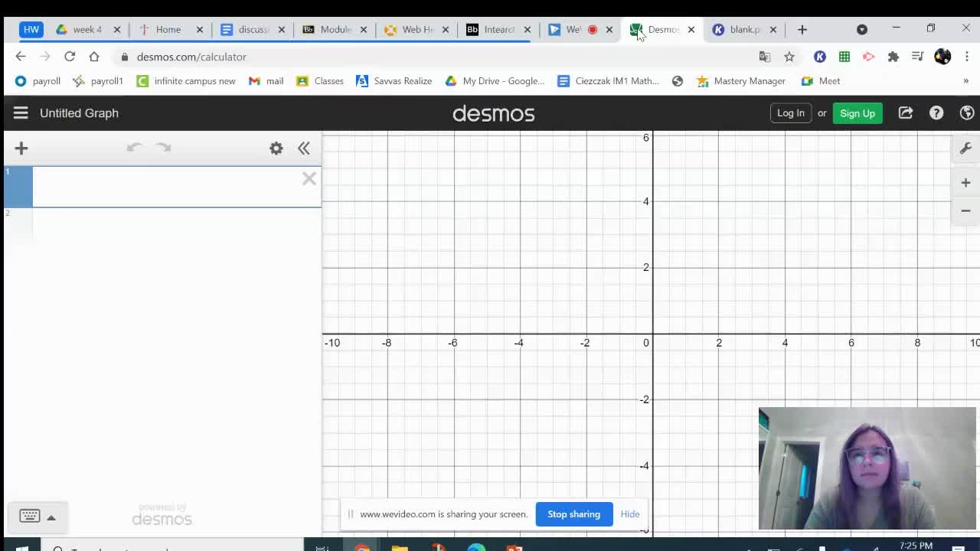The image size is (980, 551).
Task: Open the infinite campus new bookmark
Action: [x=186, y=81]
